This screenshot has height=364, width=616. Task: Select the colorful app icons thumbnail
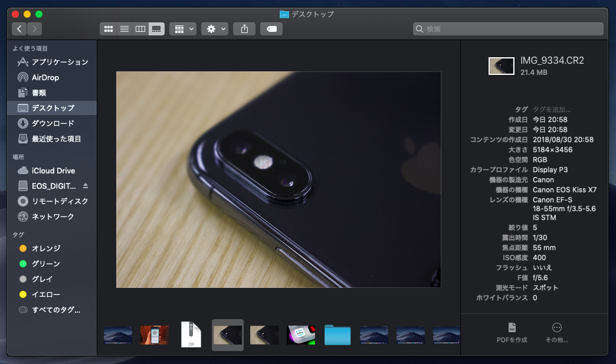pyautogui.click(x=301, y=335)
